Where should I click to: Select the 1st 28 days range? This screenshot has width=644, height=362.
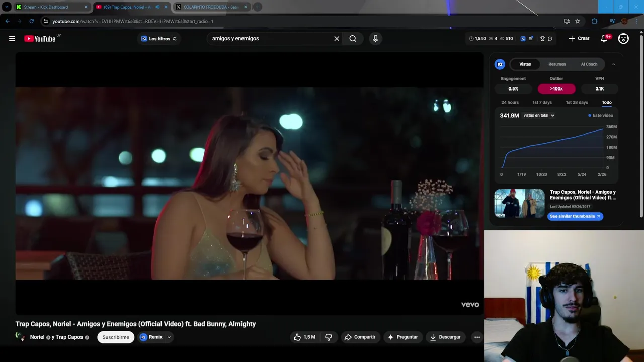pos(577,102)
